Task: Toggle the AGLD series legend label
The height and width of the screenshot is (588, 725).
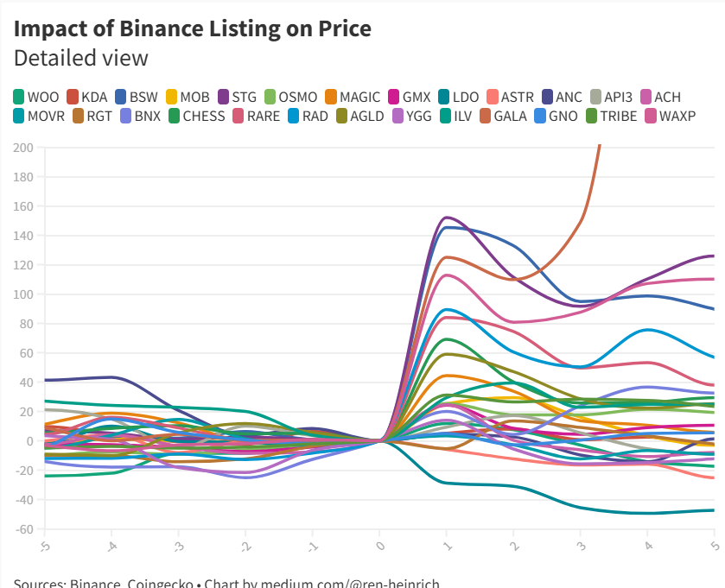Action: pyautogui.click(x=366, y=116)
